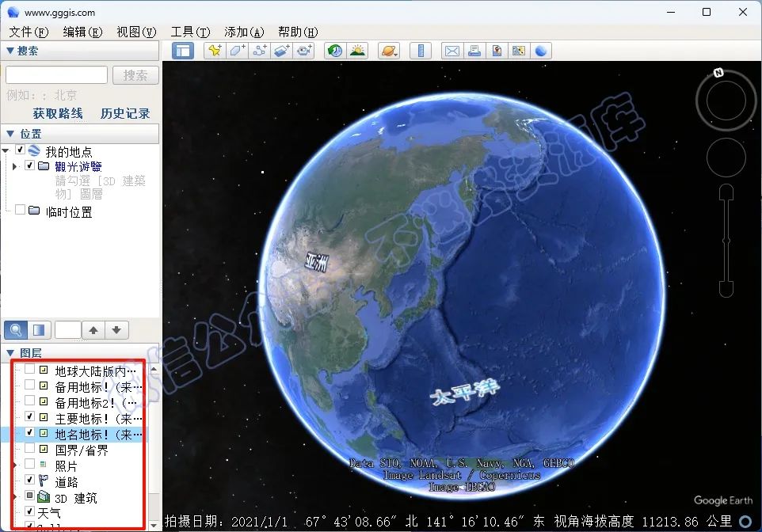
Task: Disable the 地名地标 layer checkbox
Action: pos(29,432)
